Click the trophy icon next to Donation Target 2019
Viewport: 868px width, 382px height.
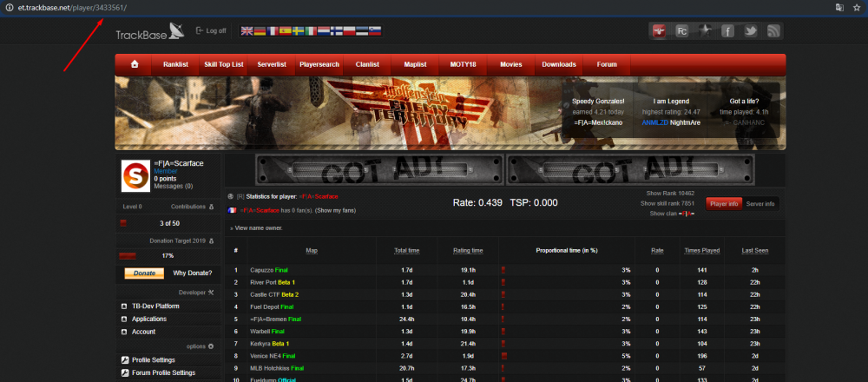211,241
